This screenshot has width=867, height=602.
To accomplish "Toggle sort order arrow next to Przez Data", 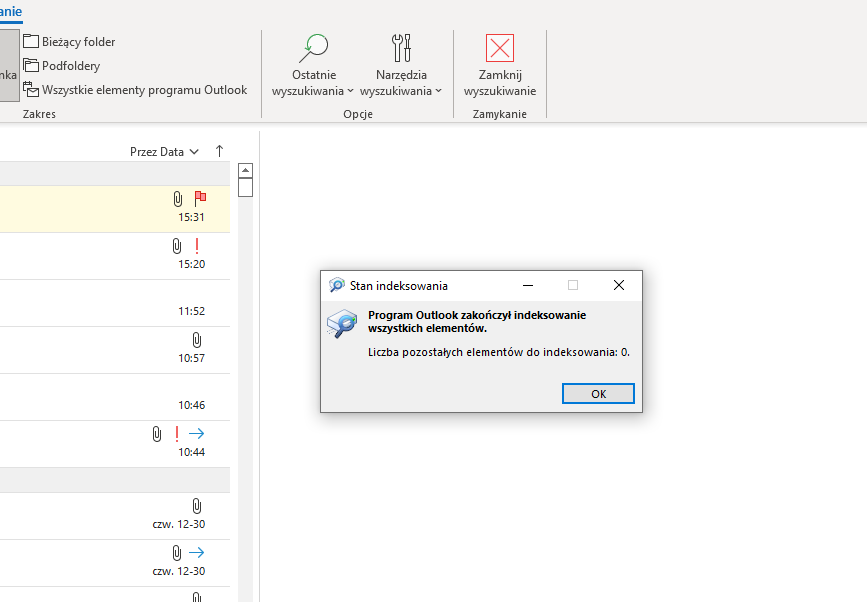I will 220,151.
